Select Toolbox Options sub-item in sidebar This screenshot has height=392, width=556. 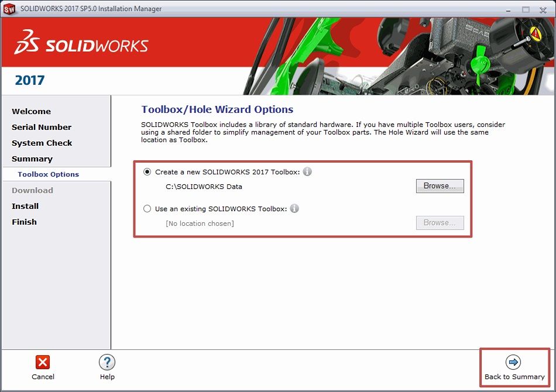48,174
